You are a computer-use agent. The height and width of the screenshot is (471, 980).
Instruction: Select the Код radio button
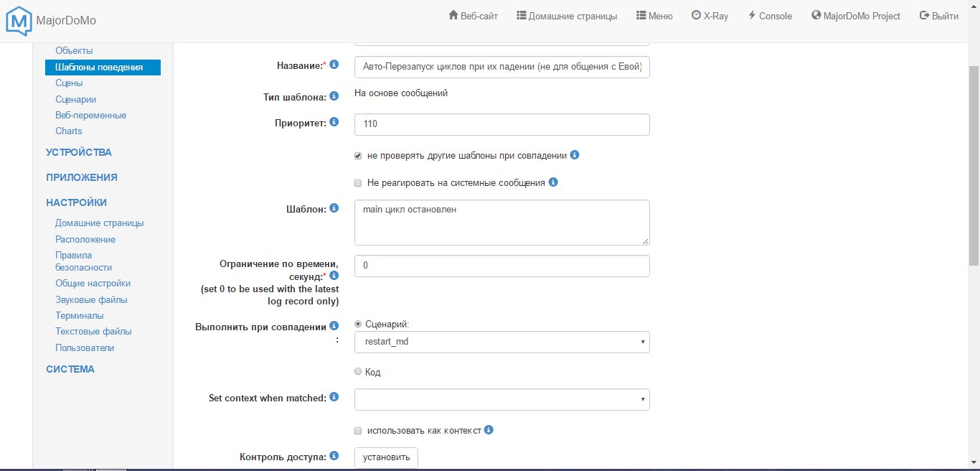pyautogui.click(x=358, y=372)
